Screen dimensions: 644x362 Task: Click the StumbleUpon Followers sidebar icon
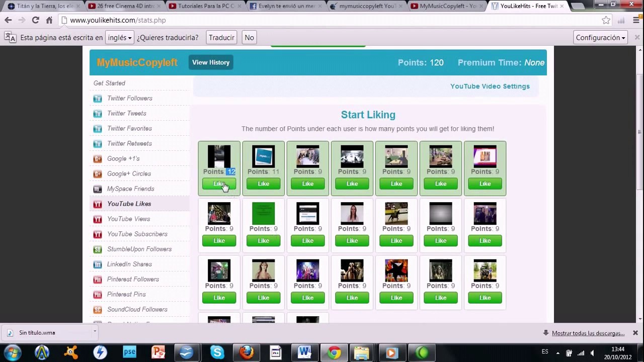click(x=98, y=249)
